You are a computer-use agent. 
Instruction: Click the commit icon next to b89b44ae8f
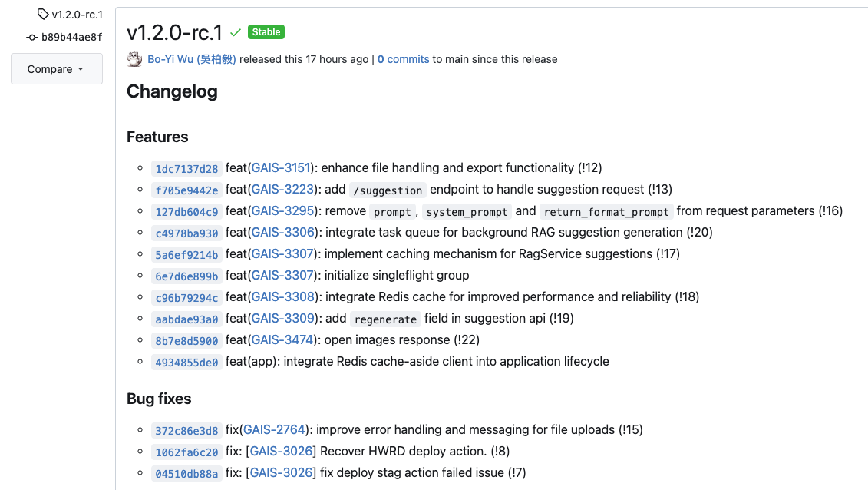click(x=31, y=37)
